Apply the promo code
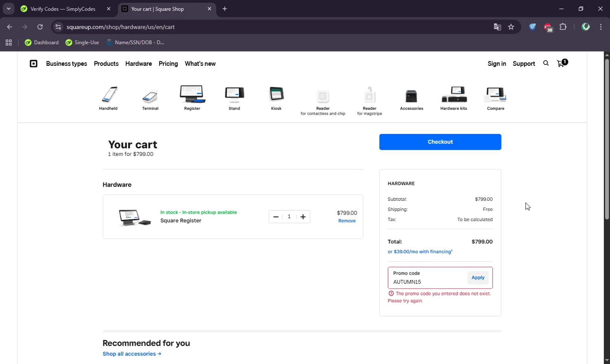 pyautogui.click(x=478, y=278)
